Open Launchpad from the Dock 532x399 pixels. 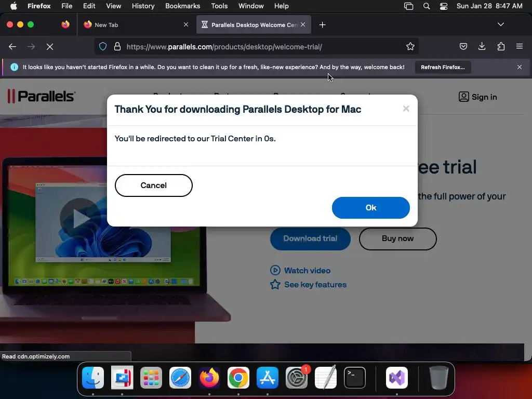[x=151, y=378]
